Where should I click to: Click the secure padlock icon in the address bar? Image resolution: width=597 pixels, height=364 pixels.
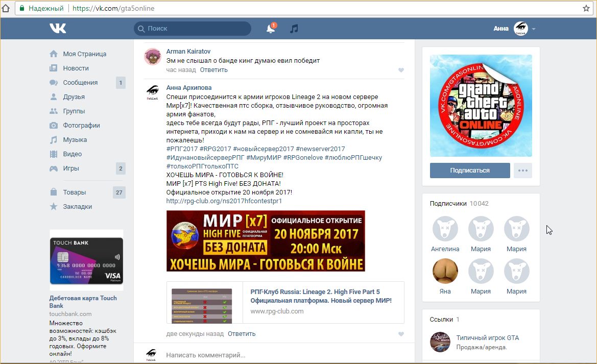coord(21,8)
